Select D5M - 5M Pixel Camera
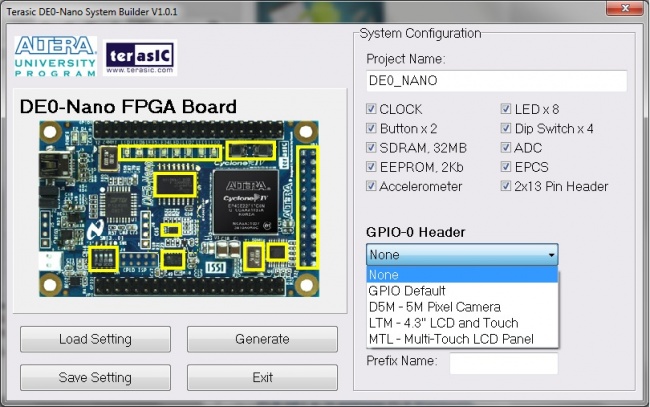 click(x=462, y=307)
